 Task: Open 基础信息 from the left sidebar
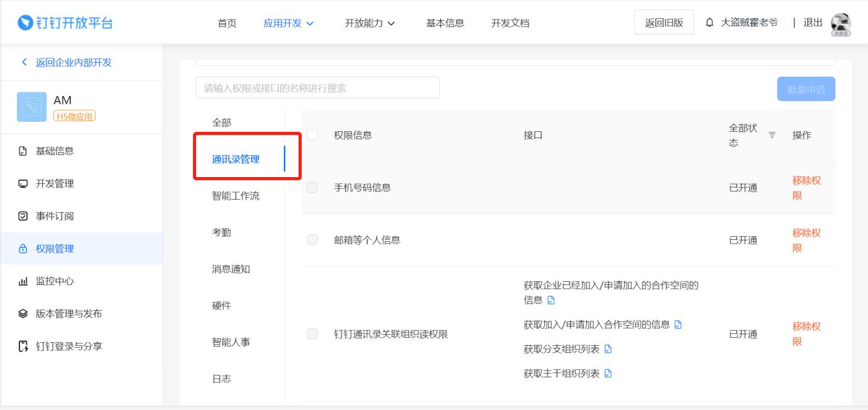coord(55,151)
